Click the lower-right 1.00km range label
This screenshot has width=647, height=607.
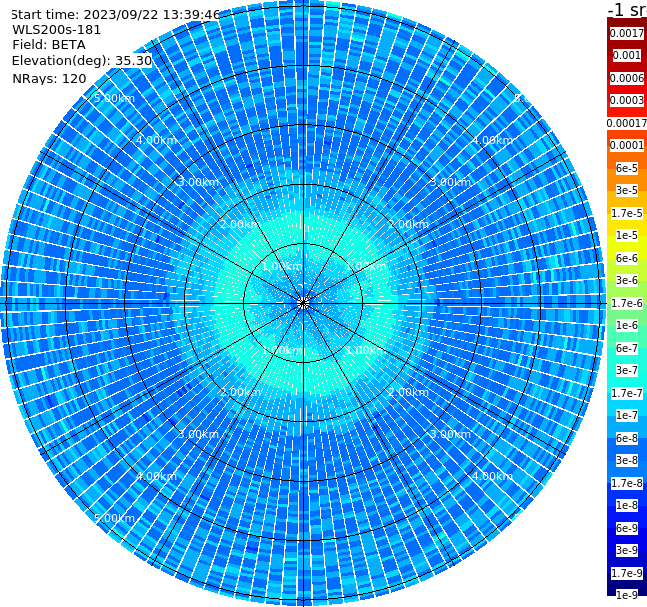point(366,350)
